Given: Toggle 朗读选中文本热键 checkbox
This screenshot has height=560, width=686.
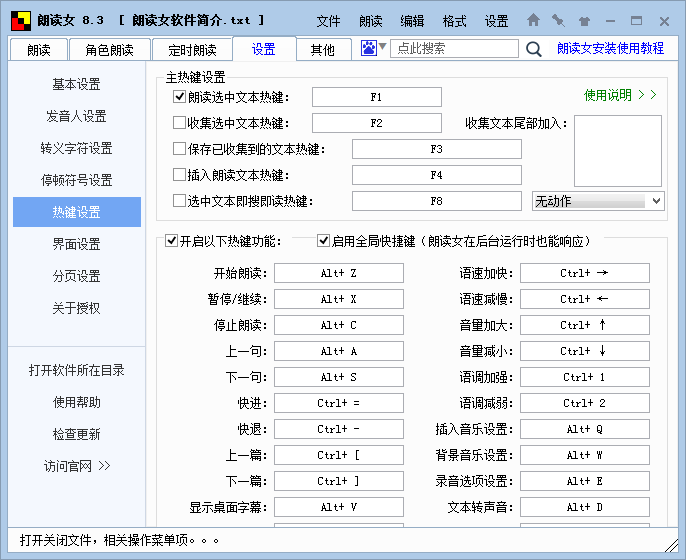Looking at the screenshot, I should pyautogui.click(x=179, y=97).
